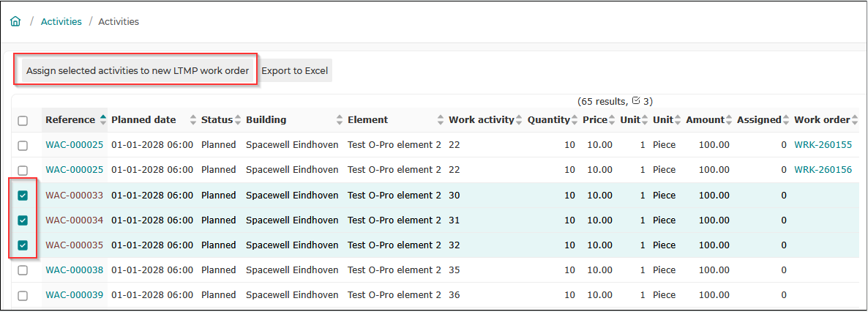Click planned date in the WAC-000035 row
This screenshot has height=312, width=868.
tap(152, 245)
